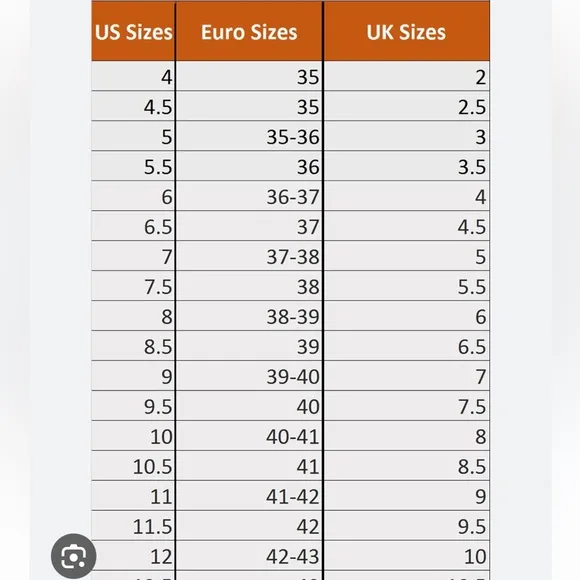Image resolution: width=580 pixels, height=580 pixels.
Task: Click the Euro size 40-41 cell
Action: [249, 436]
